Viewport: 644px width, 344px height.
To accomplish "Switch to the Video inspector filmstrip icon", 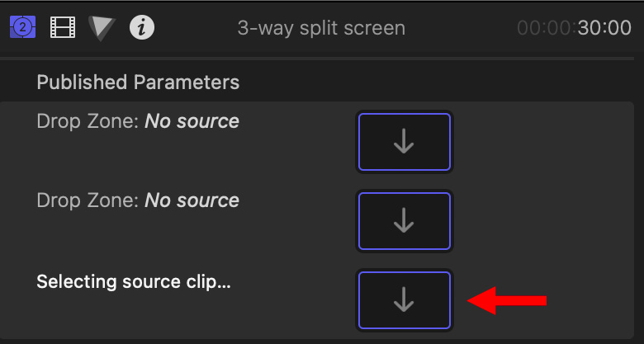I will tap(63, 27).
